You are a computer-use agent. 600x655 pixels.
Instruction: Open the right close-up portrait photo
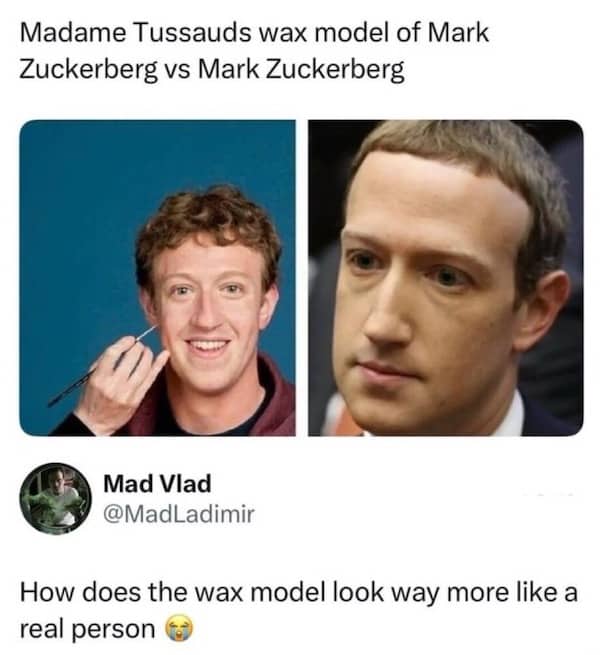coord(445,278)
